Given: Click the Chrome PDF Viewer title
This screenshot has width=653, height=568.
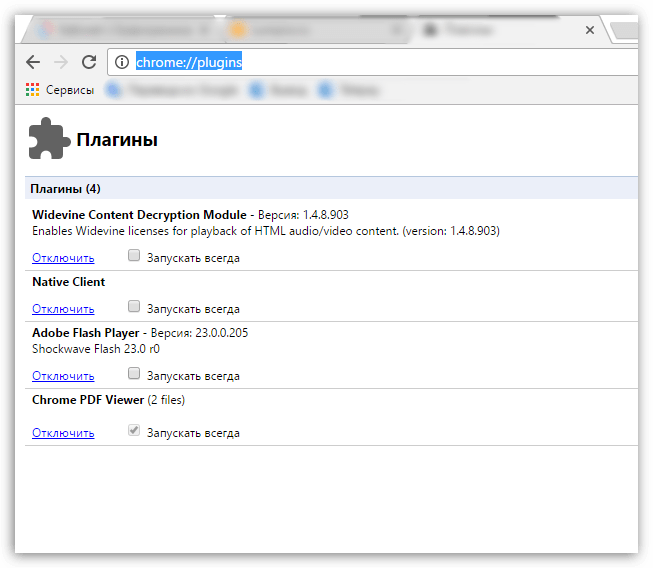Looking at the screenshot, I should pos(88,400).
